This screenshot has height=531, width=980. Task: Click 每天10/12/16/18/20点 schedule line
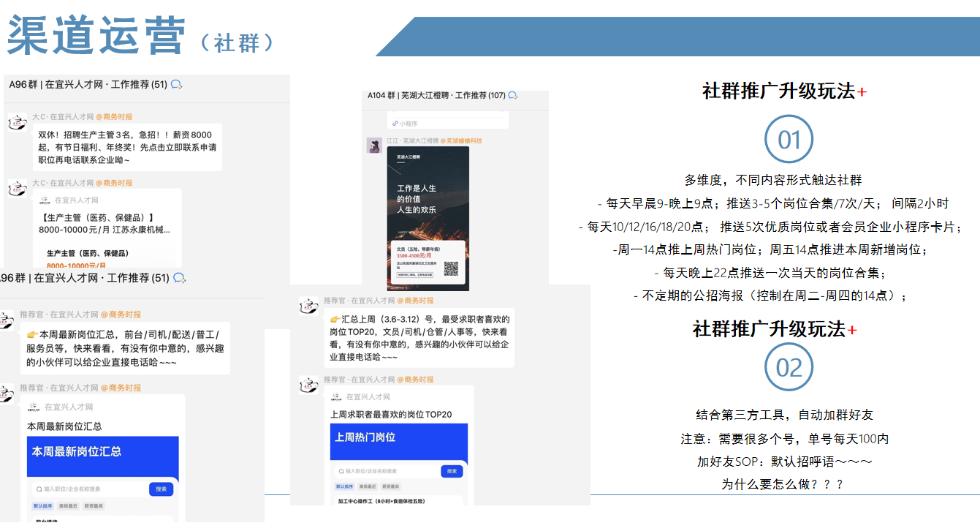tap(771, 227)
